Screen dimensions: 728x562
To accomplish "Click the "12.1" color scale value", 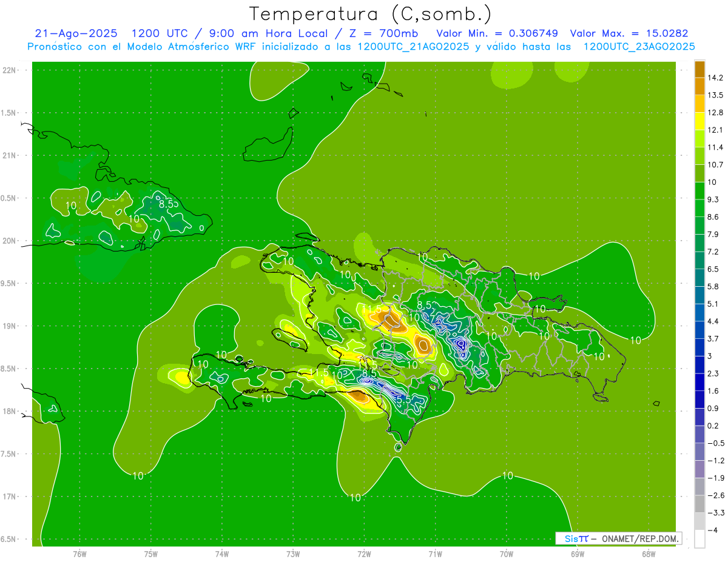I will [715, 130].
